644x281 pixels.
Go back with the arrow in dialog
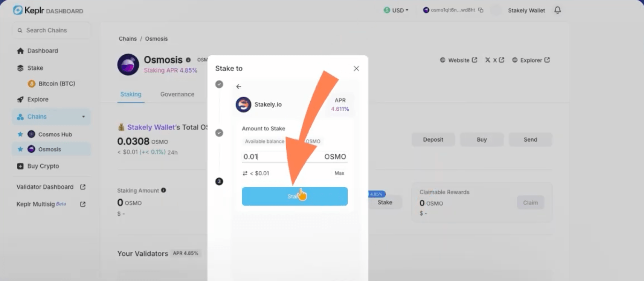pyautogui.click(x=239, y=87)
